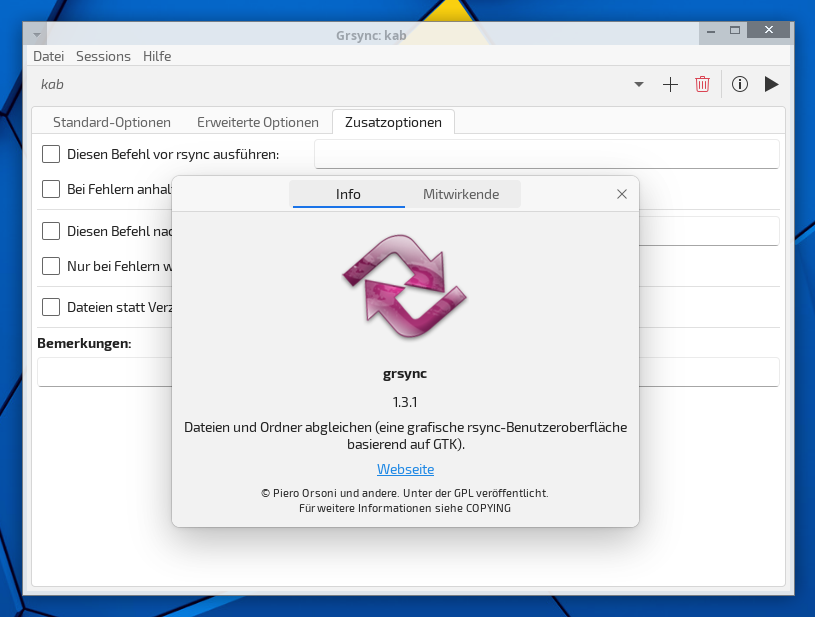Click the '© Piero Orsoni und andere' copyright line
The height and width of the screenshot is (617, 815).
click(405, 493)
